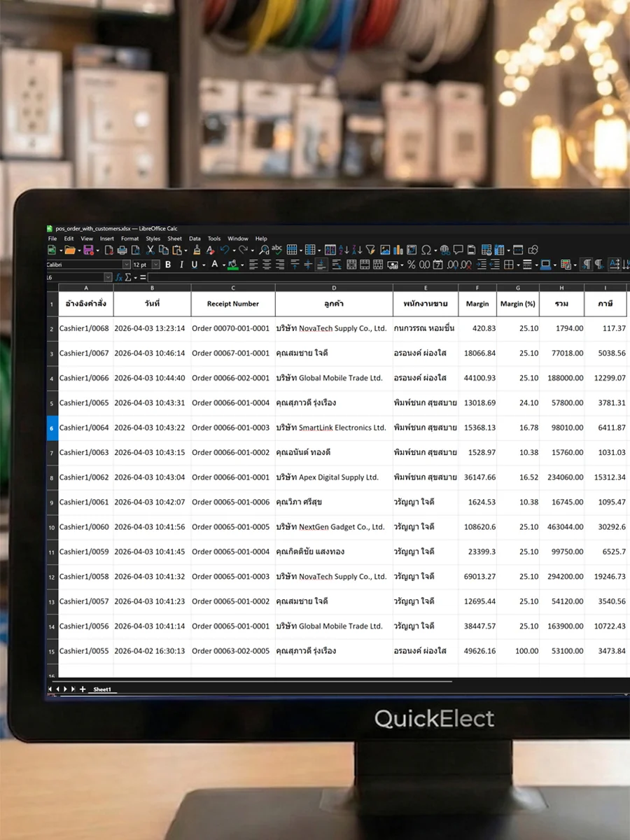Click the add new sheet plus button

click(x=83, y=689)
